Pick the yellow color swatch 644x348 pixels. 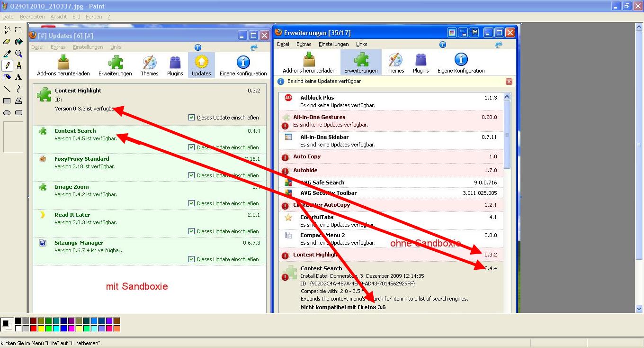click(x=41, y=328)
